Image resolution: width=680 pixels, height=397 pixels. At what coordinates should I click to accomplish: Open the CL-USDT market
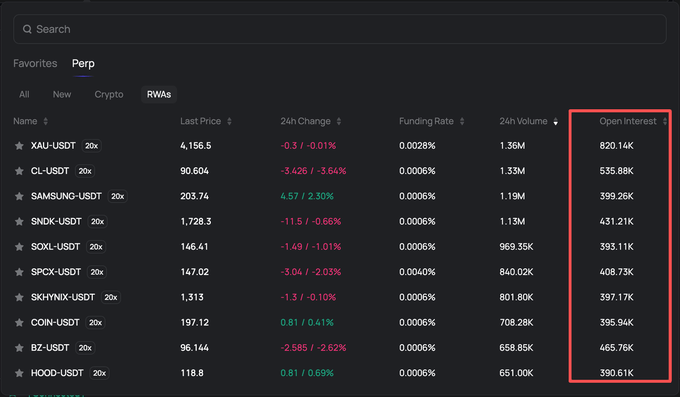[x=50, y=171]
